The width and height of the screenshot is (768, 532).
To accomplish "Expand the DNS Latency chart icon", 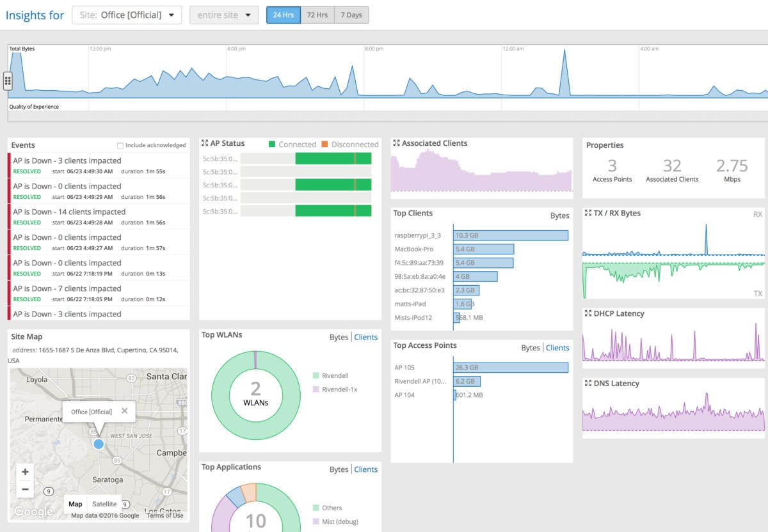I will (x=588, y=384).
